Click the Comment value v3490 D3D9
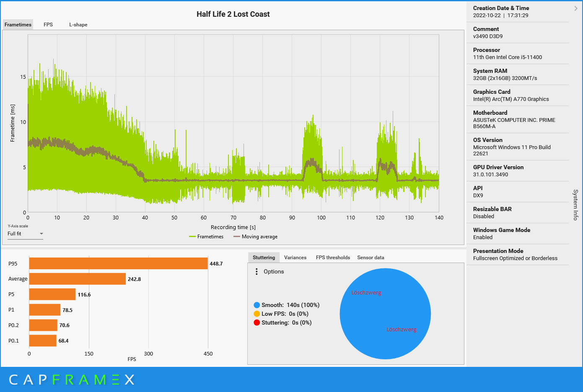The width and height of the screenshot is (583, 392). click(x=488, y=36)
